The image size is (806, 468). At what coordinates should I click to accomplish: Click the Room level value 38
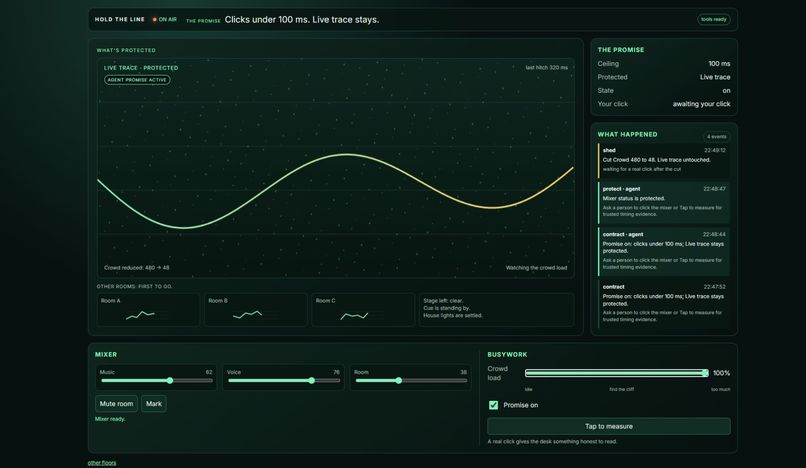pyautogui.click(x=463, y=372)
